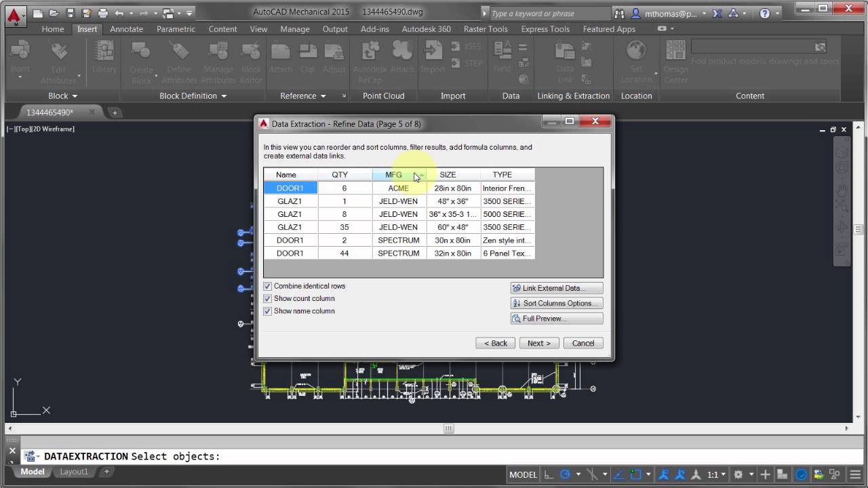Click the Cancel button in dialog

pos(583,343)
